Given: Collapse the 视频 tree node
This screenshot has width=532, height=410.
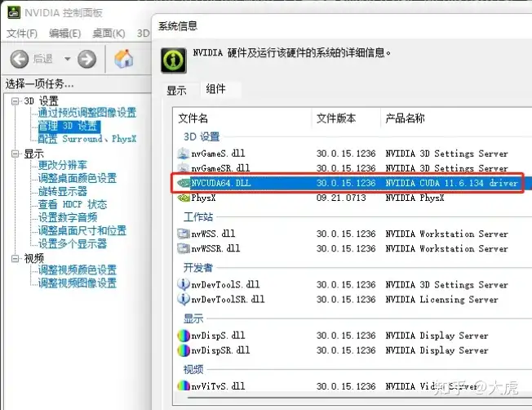Looking at the screenshot, I should click(15, 259).
